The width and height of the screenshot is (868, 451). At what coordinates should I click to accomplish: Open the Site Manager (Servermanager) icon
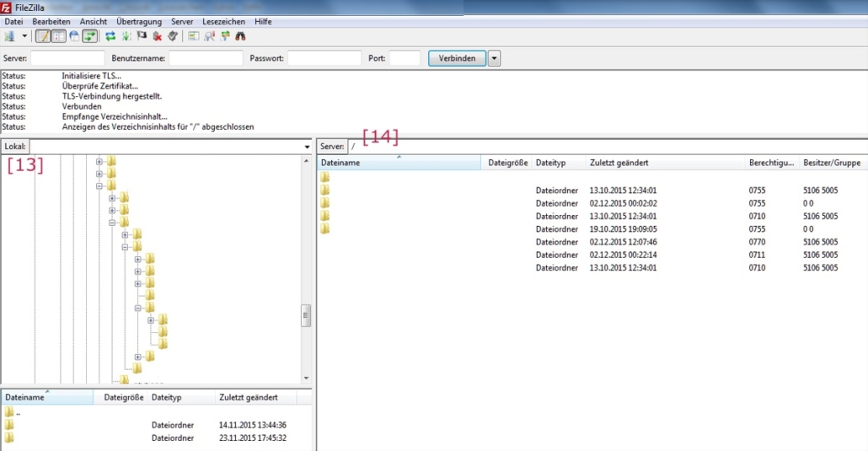click(x=10, y=36)
